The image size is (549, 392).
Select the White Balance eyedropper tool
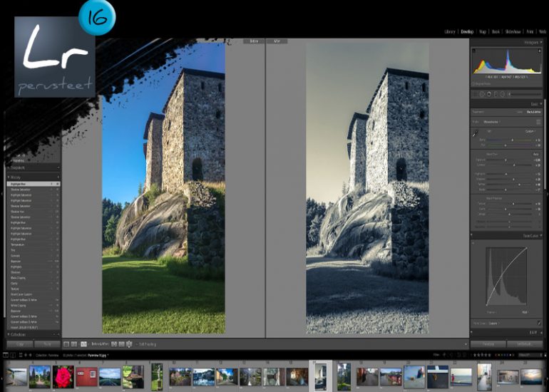[x=475, y=133]
